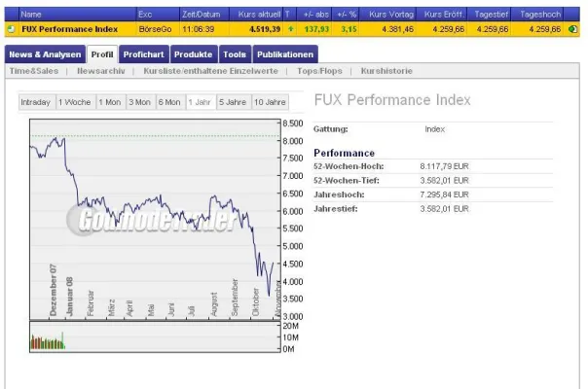The width and height of the screenshot is (588, 389).
Task: Choose the 10 Jahre chart period
Action: [270, 102]
